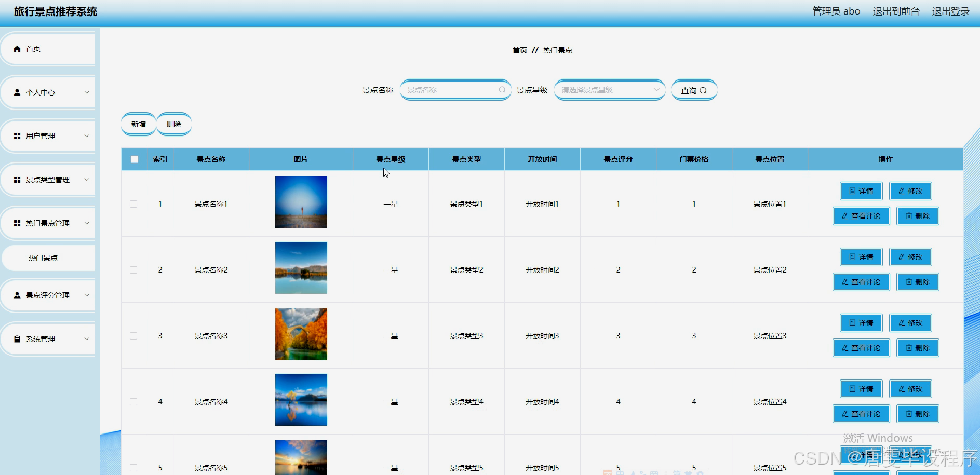Open 详情 for 景点名称4
The height and width of the screenshot is (475, 980).
pos(861,389)
